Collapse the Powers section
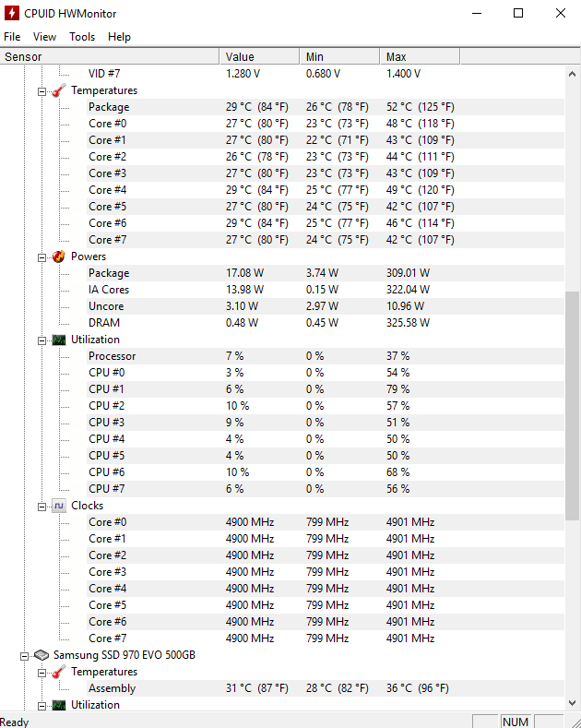The width and height of the screenshot is (581, 728). tap(41, 257)
